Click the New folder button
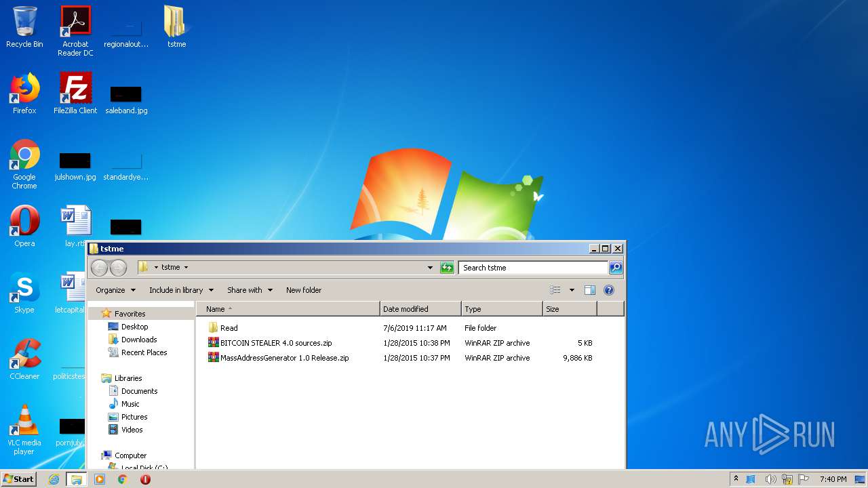Screen dimensions: 868x488 [304, 290]
